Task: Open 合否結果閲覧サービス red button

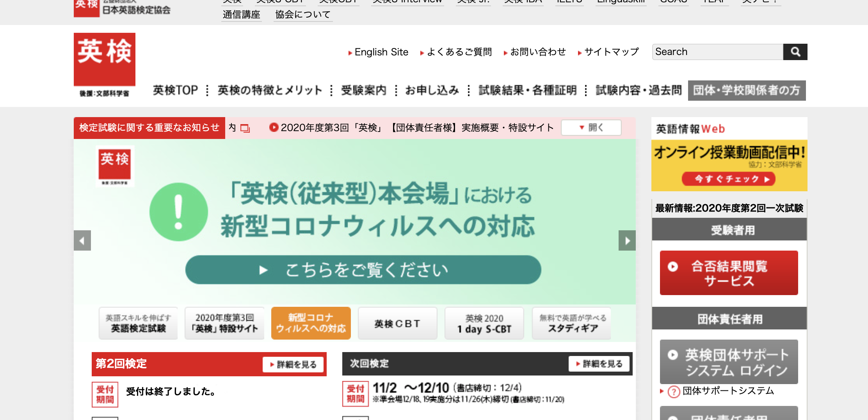Action: (729, 273)
